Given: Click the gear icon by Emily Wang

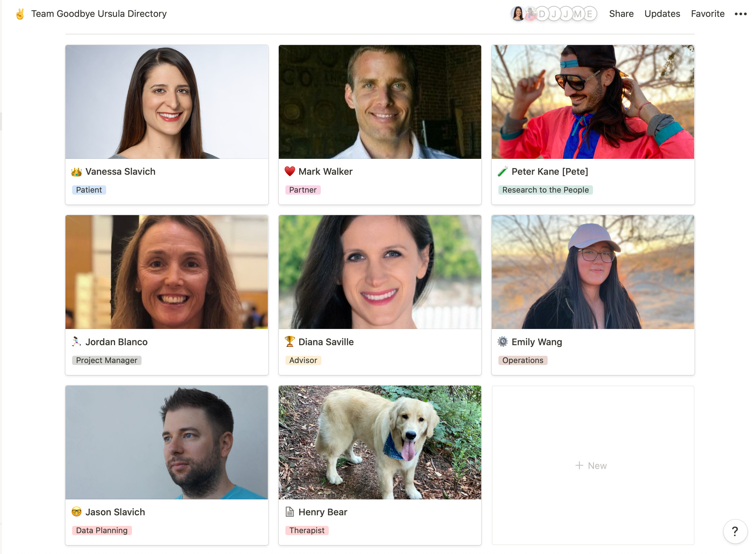Looking at the screenshot, I should [502, 342].
